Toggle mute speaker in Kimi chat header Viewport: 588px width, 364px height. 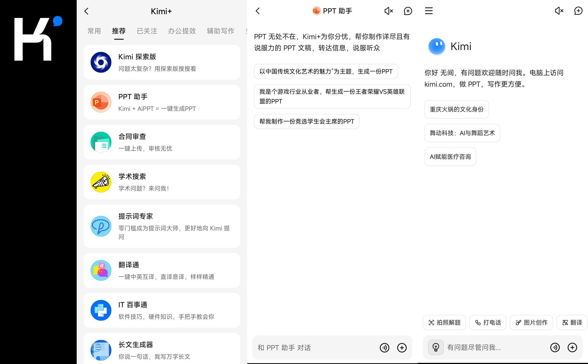click(x=559, y=11)
